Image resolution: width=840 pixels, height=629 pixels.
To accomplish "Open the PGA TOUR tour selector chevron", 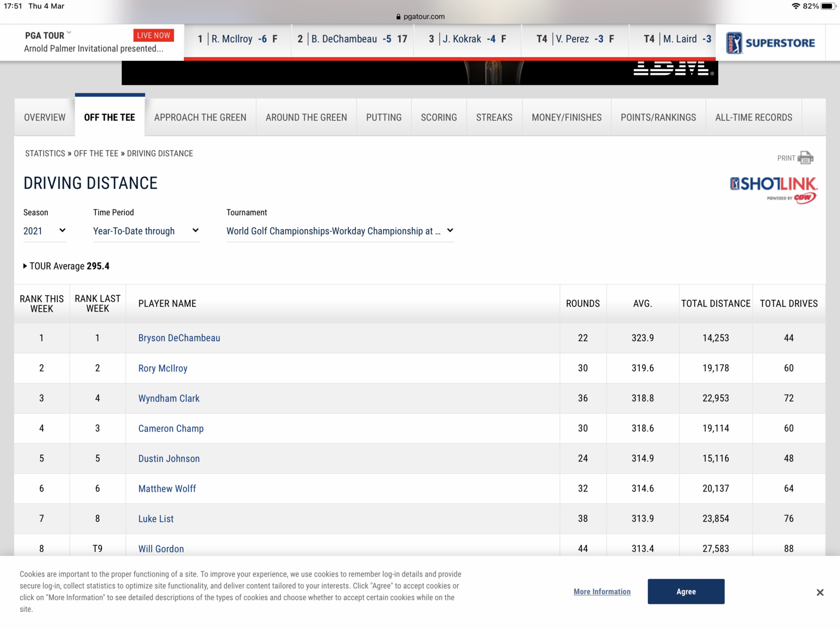I will click(x=69, y=33).
